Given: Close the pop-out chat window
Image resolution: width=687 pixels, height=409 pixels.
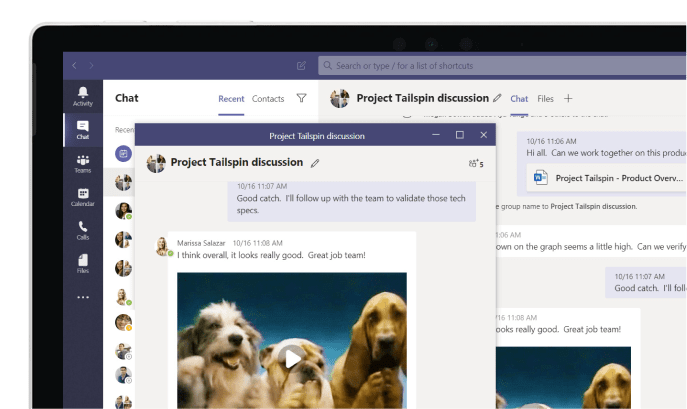Looking at the screenshot, I should coord(483,135).
